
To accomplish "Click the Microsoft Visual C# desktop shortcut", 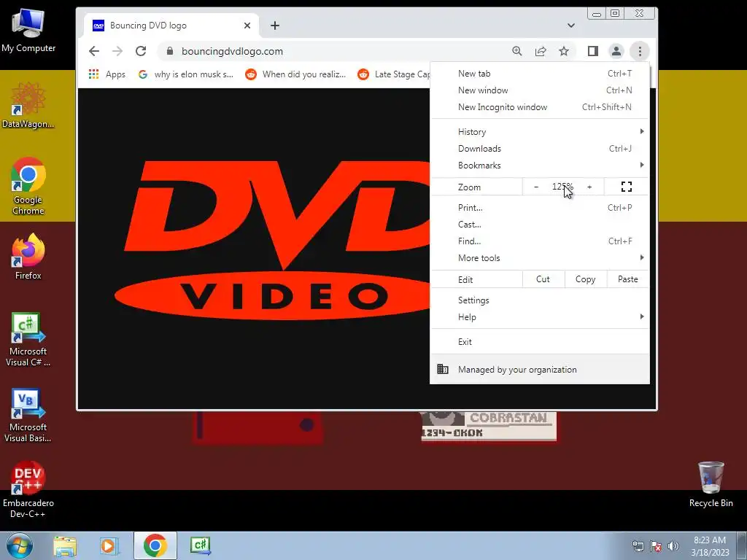I will coord(28,339).
